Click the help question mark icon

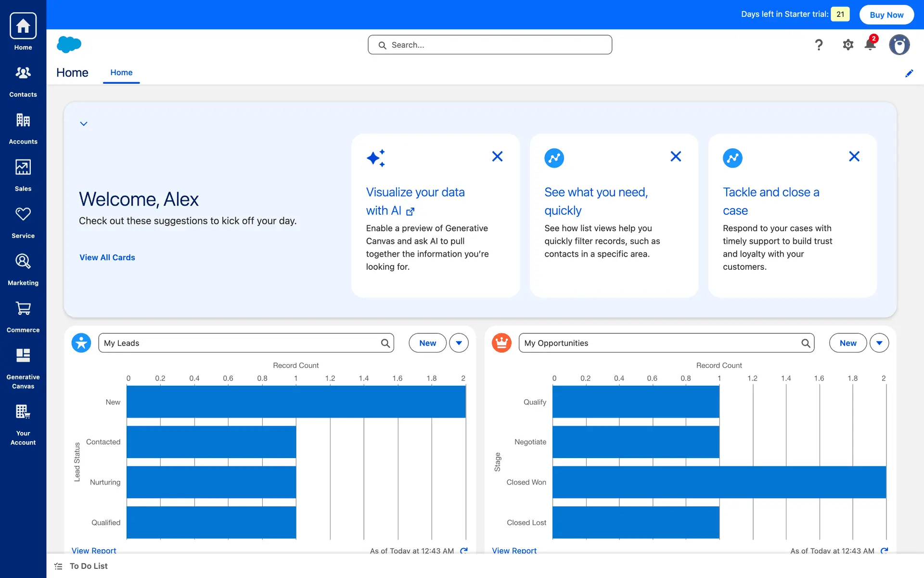(819, 45)
